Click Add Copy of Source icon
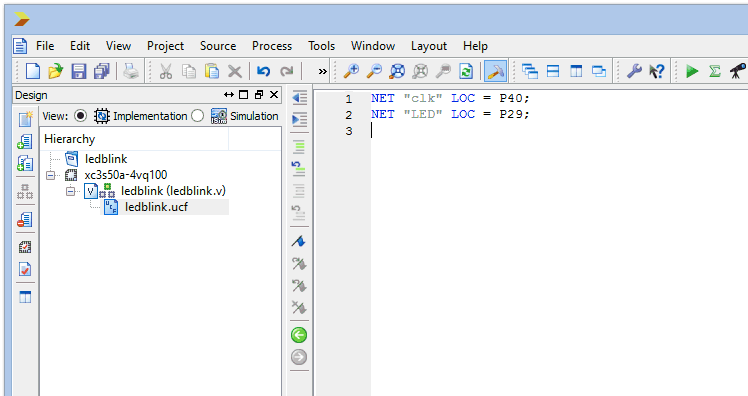748x396 pixels. coord(25,163)
